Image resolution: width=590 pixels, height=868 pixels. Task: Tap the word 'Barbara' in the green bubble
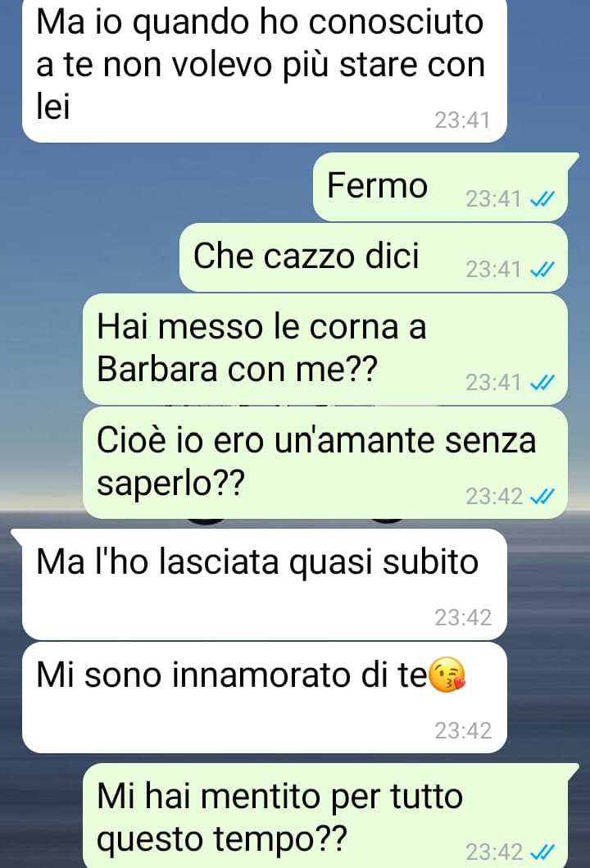point(157,368)
